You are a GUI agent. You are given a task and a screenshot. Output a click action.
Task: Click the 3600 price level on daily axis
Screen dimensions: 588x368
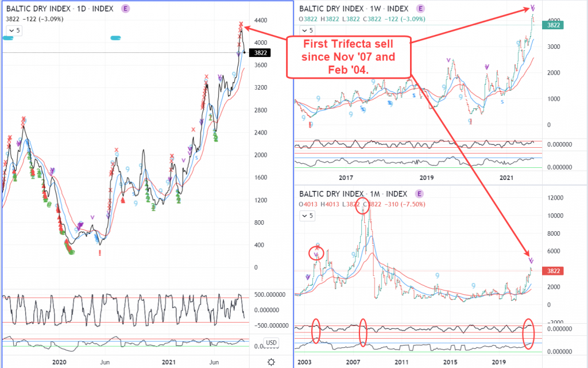click(x=261, y=65)
